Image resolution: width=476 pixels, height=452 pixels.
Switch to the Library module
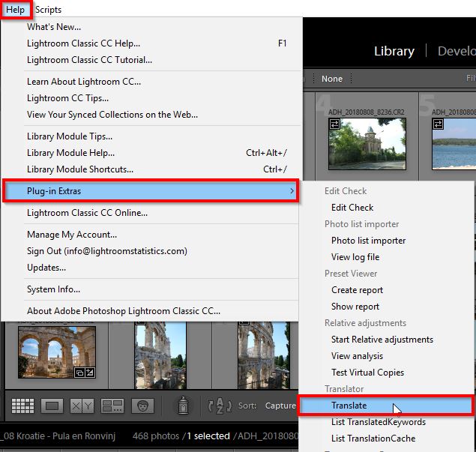coord(394,51)
